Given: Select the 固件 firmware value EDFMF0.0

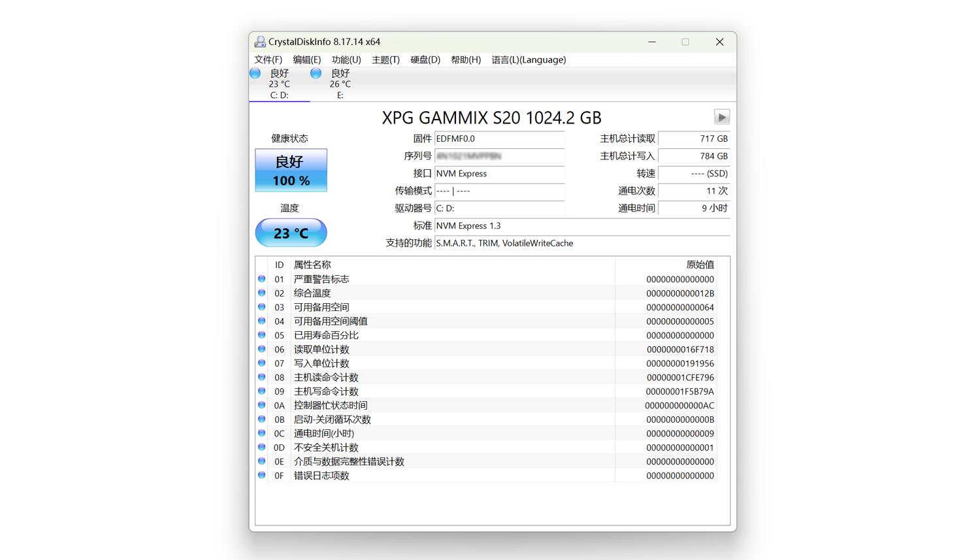Looking at the screenshot, I should point(499,139).
